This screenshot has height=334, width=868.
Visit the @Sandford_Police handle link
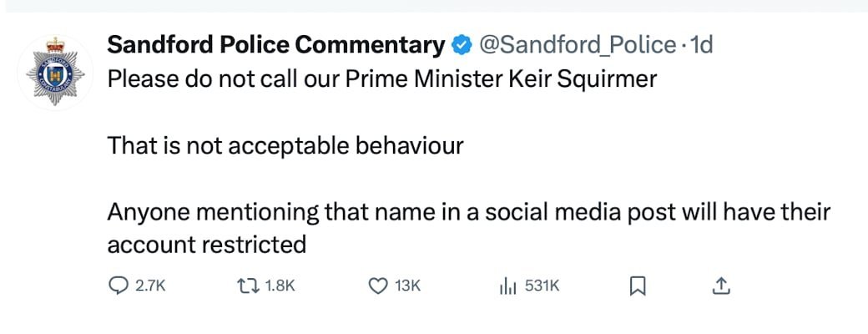coord(576,45)
